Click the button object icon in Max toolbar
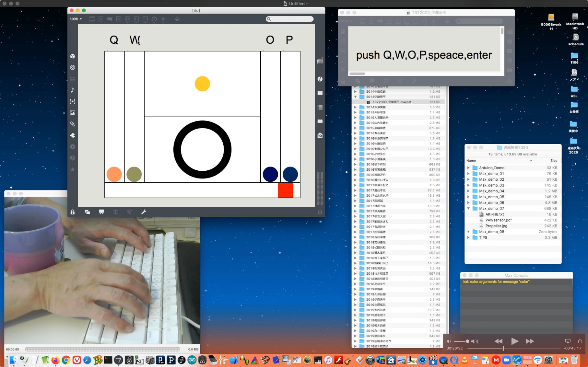 [128, 19]
